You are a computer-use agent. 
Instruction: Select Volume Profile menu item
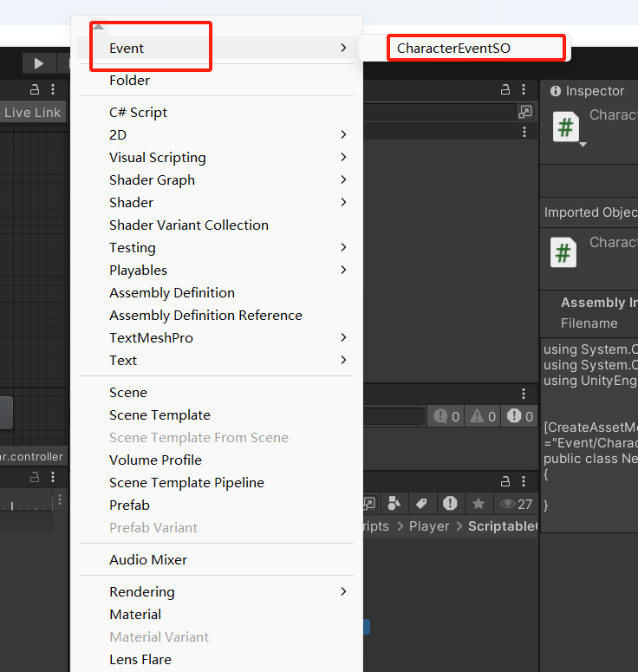coord(216,460)
